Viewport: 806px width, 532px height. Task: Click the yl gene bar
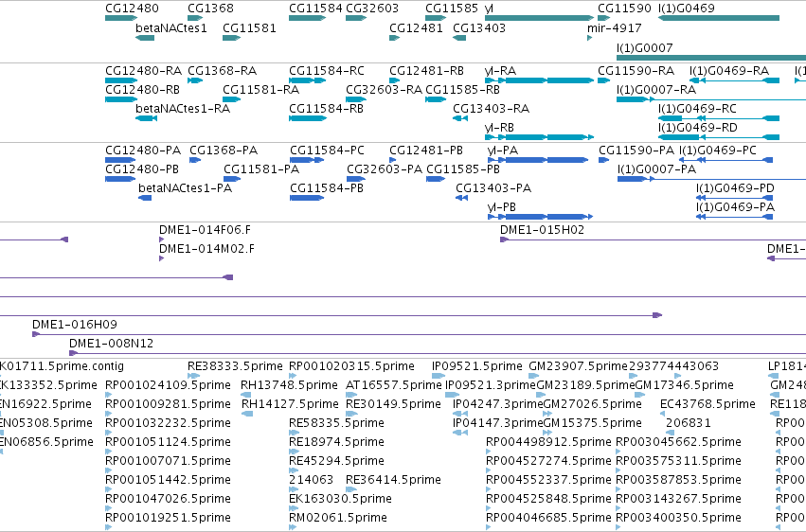[539, 18]
